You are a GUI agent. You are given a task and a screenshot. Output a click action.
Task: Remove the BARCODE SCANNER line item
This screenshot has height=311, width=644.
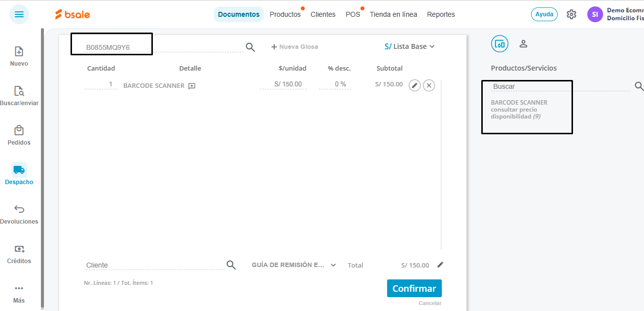[429, 85]
